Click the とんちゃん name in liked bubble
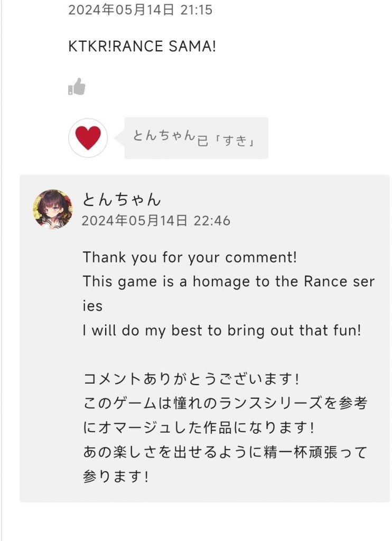Image resolution: width=392 pixels, height=541 pixels. [x=164, y=136]
